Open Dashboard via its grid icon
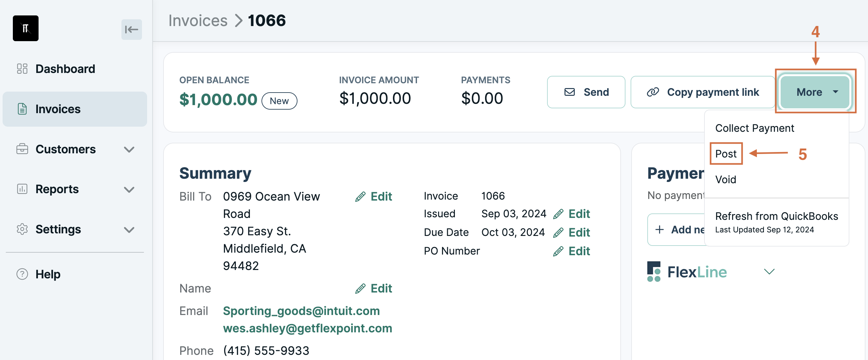 (x=22, y=69)
